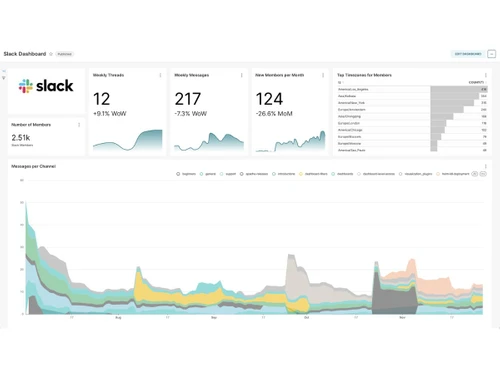Click the Slack logo image

tap(46, 86)
